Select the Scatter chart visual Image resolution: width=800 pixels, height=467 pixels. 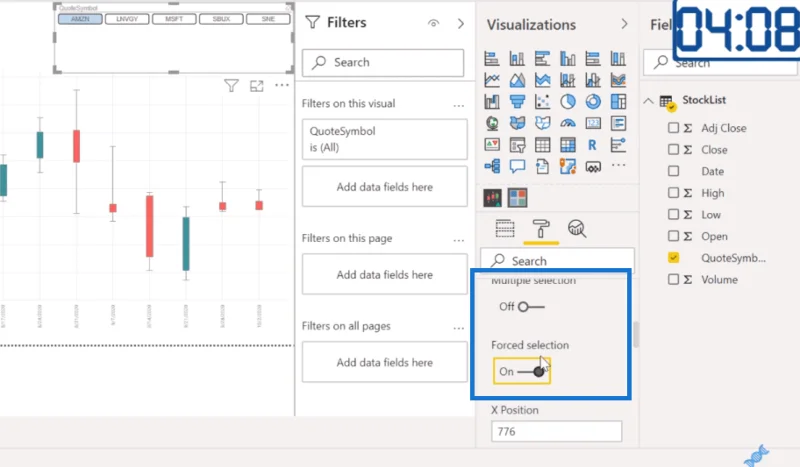coord(542,102)
